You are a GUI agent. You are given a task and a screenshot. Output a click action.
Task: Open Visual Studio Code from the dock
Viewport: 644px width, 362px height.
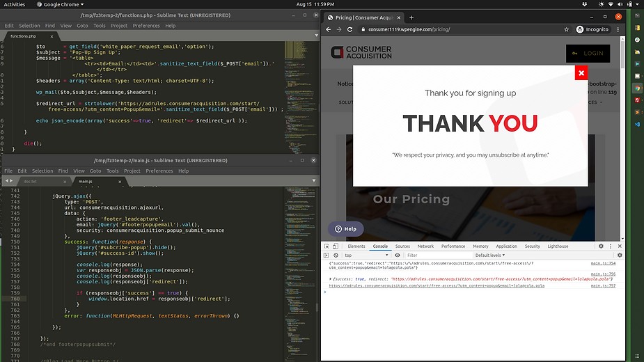pyautogui.click(x=638, y=124)
